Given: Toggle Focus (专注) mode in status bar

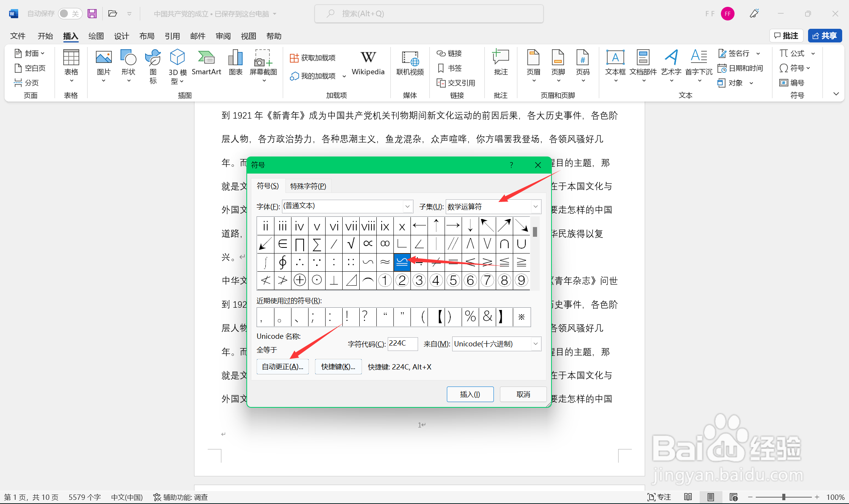Looking at the screenshot, I should (659, 497).
